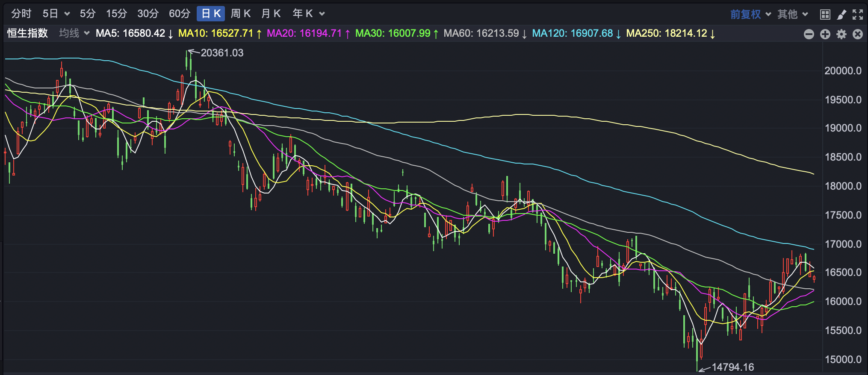Click the MA250: 18214.12 value

click(670, 33)
